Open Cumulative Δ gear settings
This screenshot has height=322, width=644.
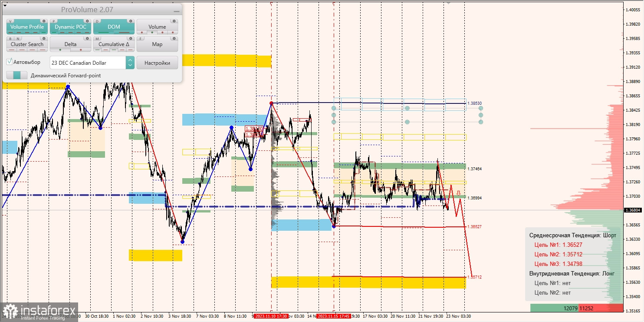[131, 38]
